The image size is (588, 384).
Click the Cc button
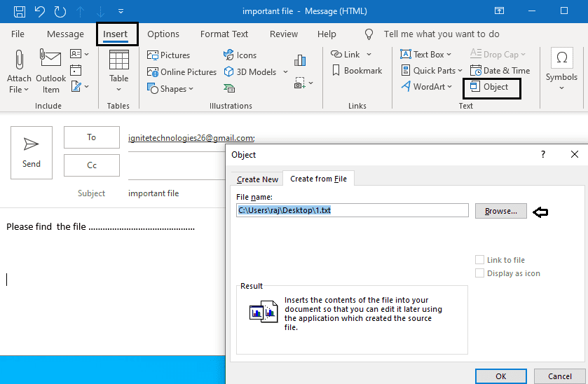pos(92,165)
